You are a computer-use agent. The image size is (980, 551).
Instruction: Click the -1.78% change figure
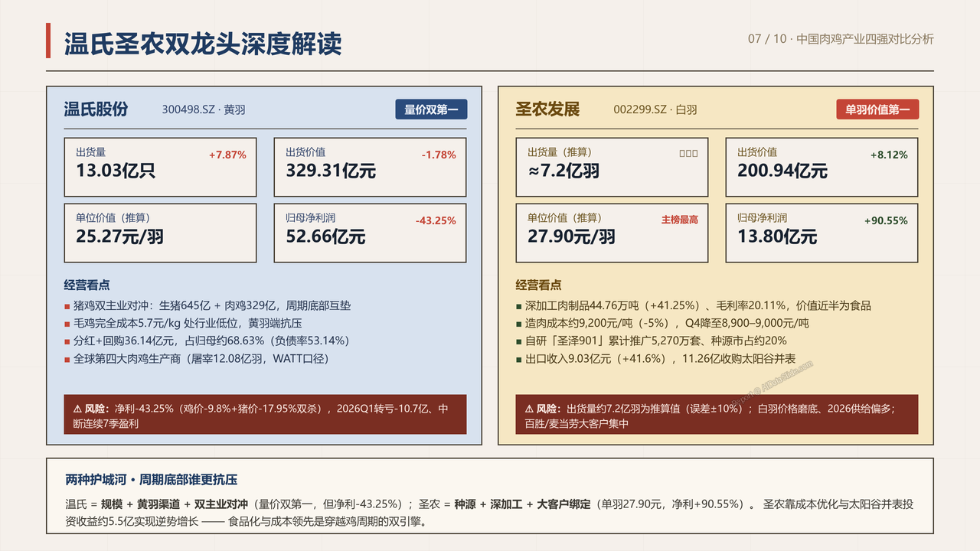pos(439,155)
